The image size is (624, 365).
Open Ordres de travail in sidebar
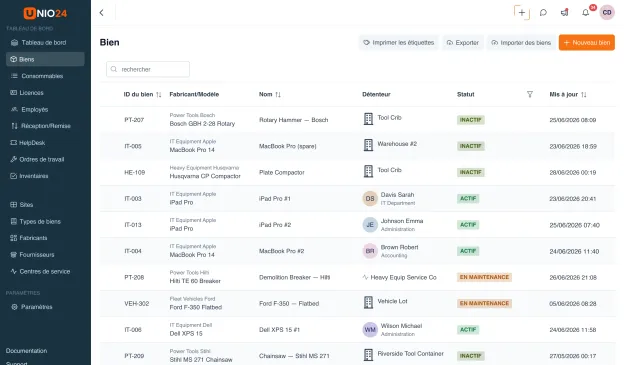(45, 160)
